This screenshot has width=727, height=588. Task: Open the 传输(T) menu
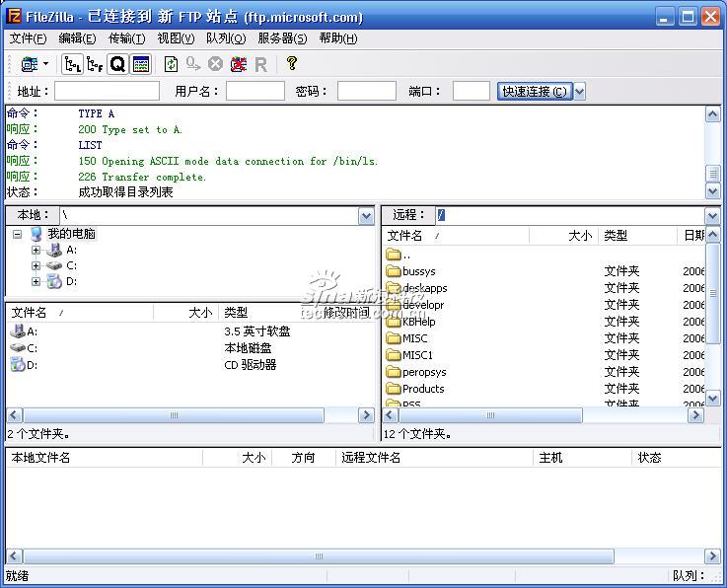click(x=126, y=38)
